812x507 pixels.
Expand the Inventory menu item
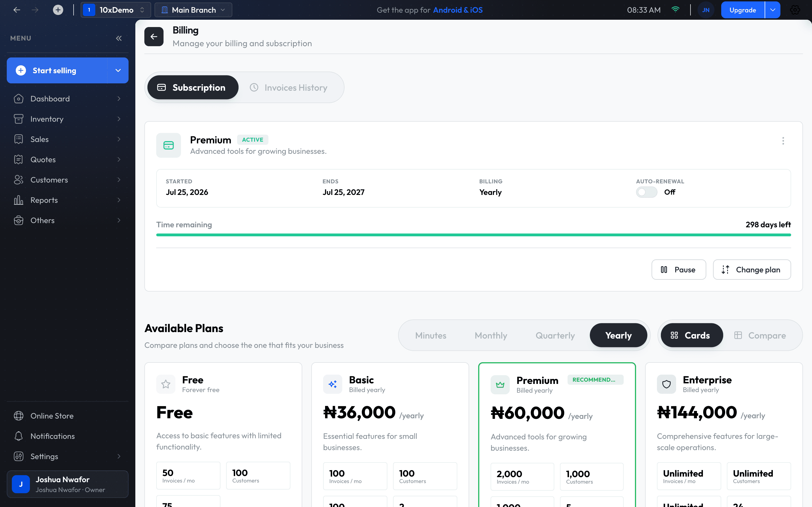point(67,119)
